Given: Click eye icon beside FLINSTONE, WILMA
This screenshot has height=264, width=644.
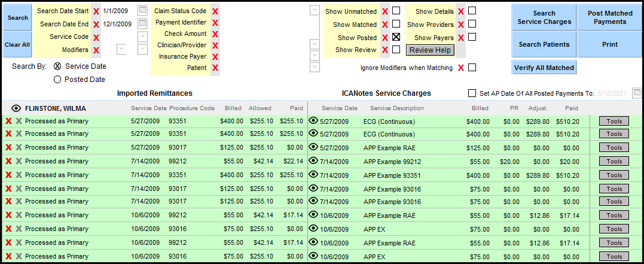Looking at the screenshot, I should [16, 108].
